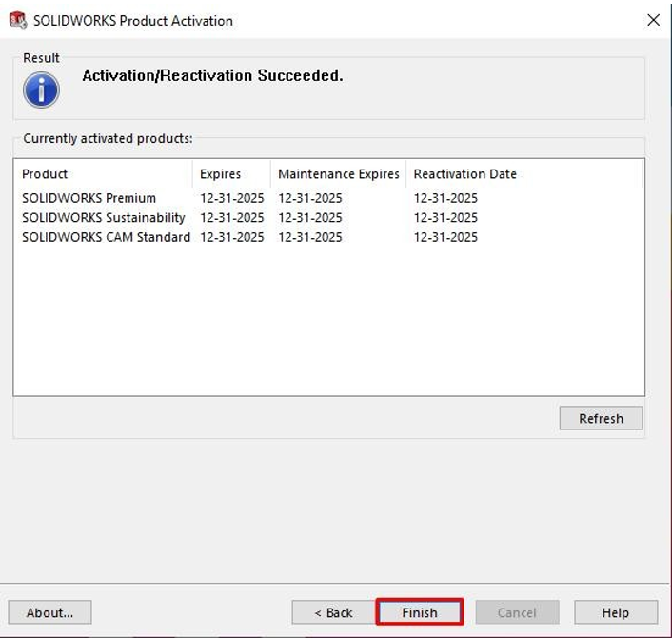The image size is (672, 639).
Task: Open Help for product activation
Action: coord(615,612)
